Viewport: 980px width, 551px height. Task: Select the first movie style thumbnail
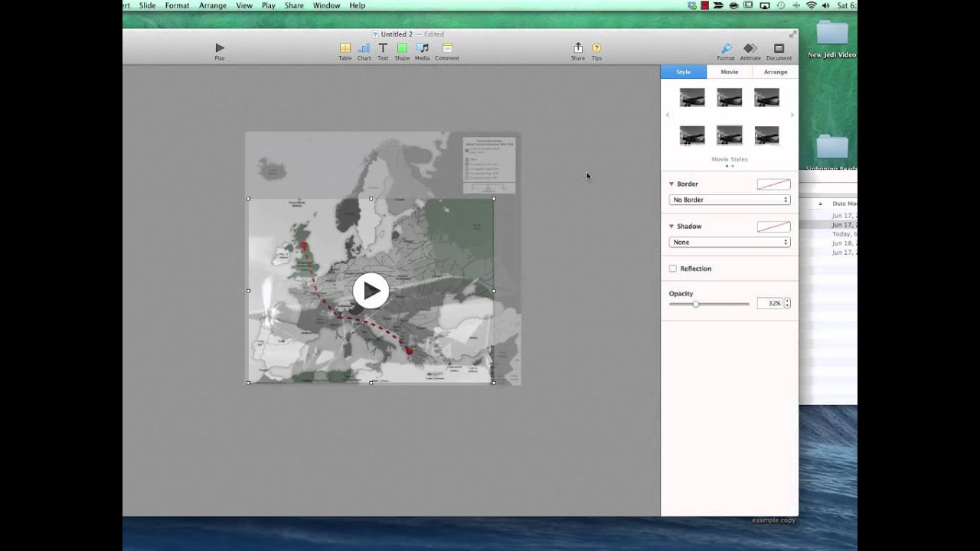[692, 97]
